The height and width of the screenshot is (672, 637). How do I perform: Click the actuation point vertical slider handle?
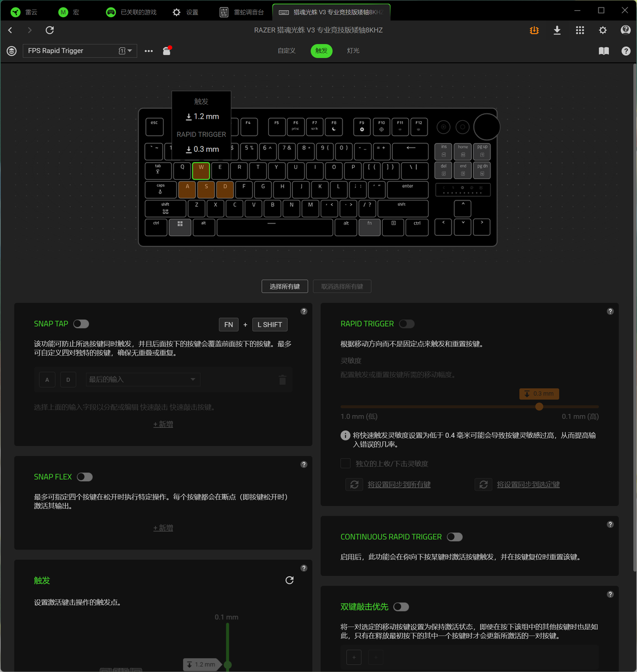[x=228, y=665]
